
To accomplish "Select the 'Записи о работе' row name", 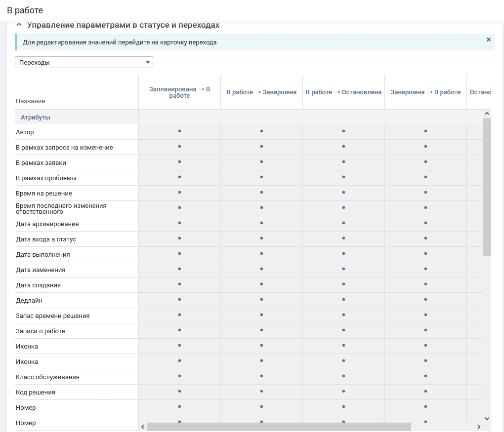I will coord(41,331).
